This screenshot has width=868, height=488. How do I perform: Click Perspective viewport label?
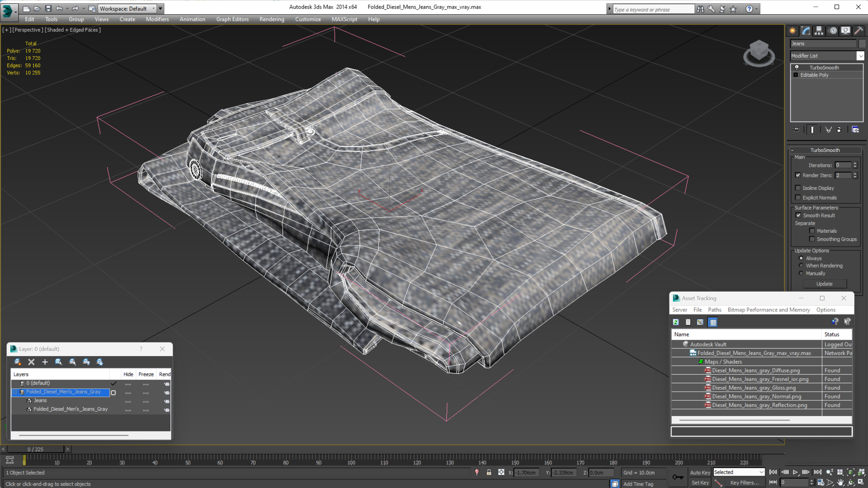[x=27, y=29]
